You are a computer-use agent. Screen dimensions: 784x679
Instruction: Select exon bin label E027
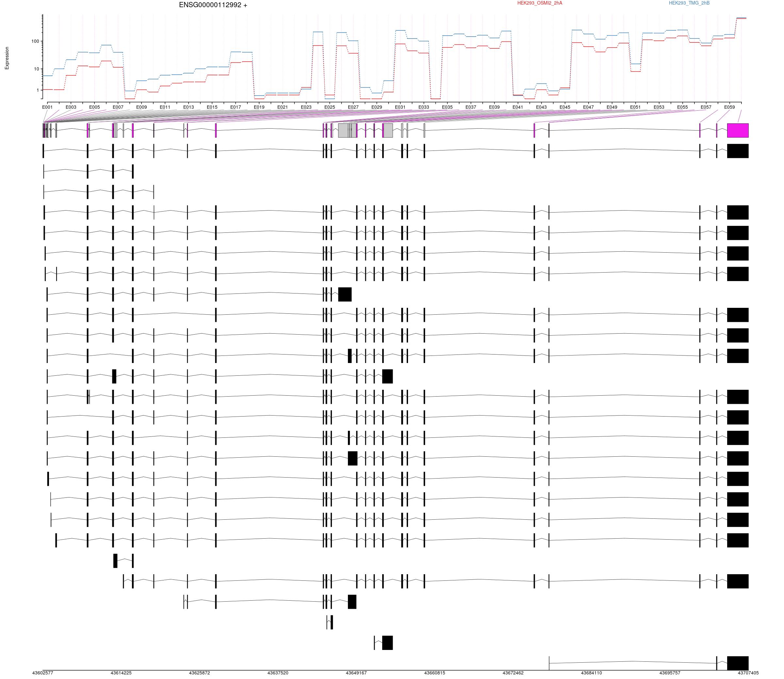(353, 107)
